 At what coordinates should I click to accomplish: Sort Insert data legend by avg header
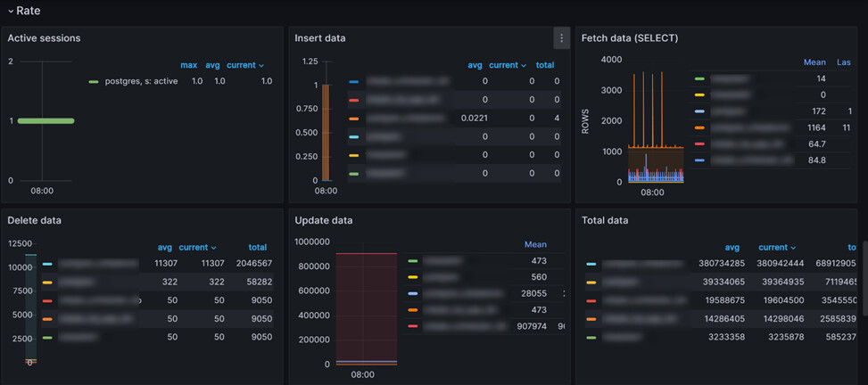click(x=476, y=65)
